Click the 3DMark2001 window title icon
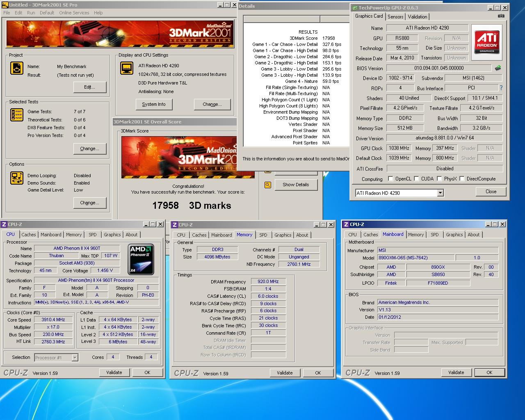 [5, 5]
